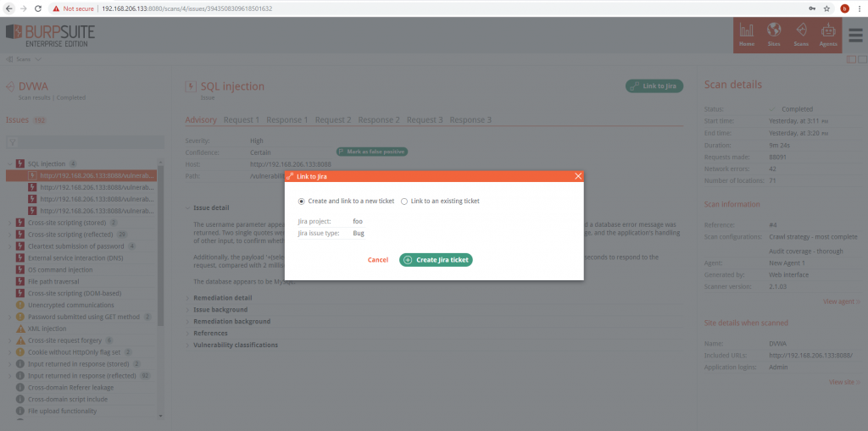
Task: Open the Home dashboard icon
Action: click(x=747, y=35)
